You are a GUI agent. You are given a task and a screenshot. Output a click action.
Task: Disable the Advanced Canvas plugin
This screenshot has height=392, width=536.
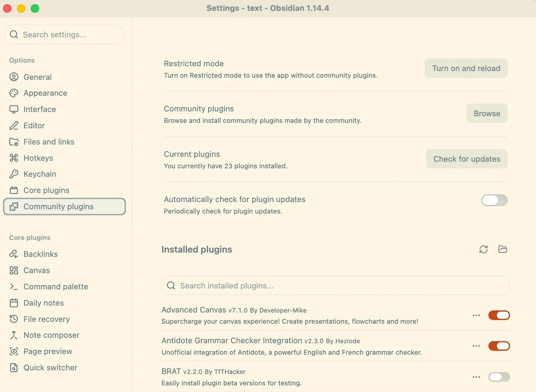coord(499,315)
